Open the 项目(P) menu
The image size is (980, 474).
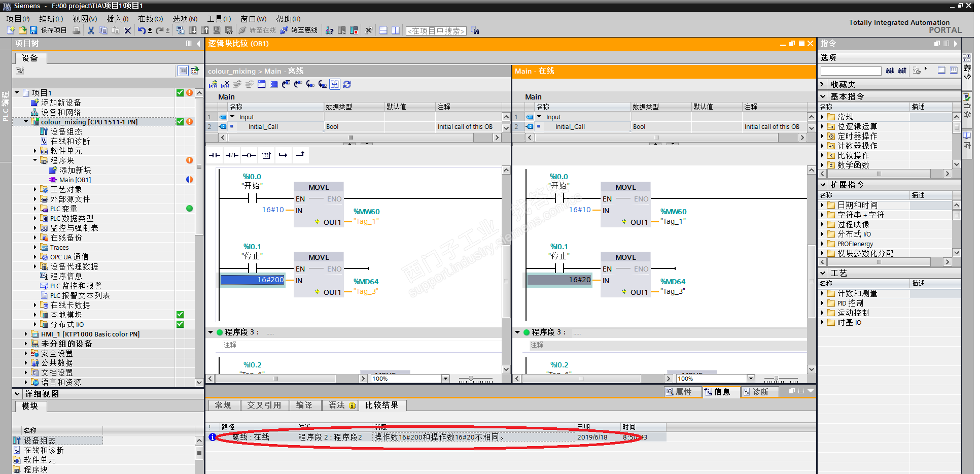[x=18, y=19]
